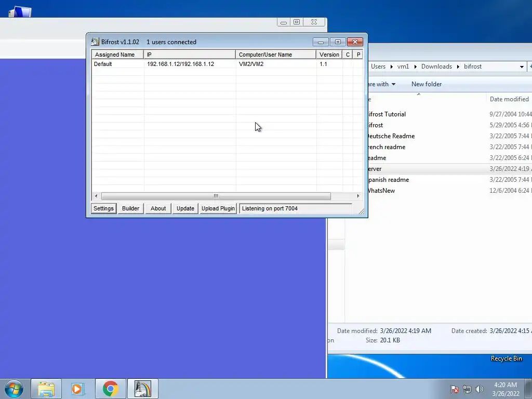532x399 pixels.
Task: Minimize the background window behind Bifrost
Action: pyautogui.click(x=284, y=22)
